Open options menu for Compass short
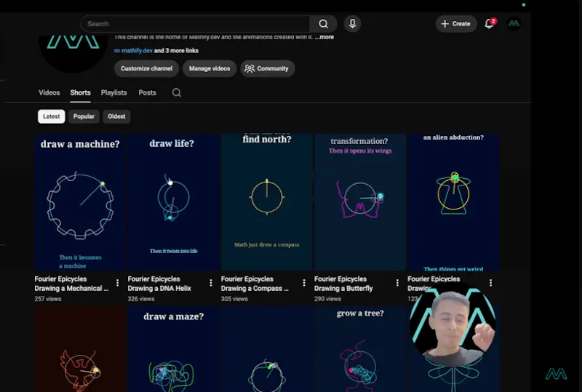Image resolution: width=582 pixels, height=392 pixels. (304, 283)
